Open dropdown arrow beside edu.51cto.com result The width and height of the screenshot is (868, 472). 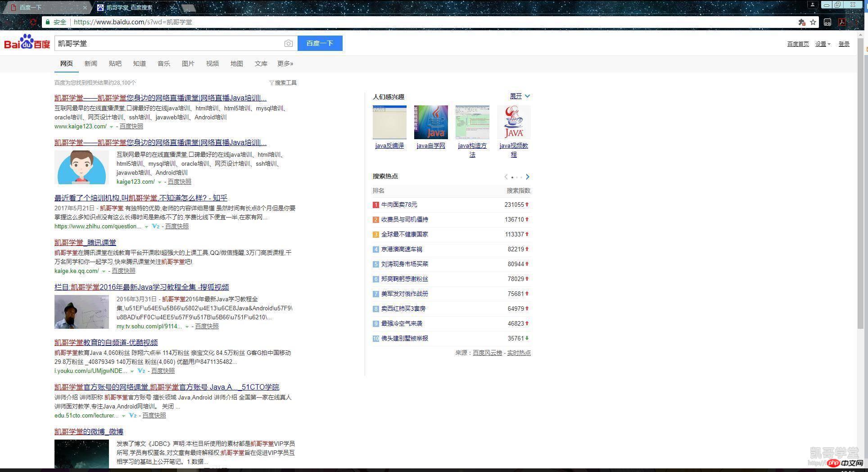[123, 416]
